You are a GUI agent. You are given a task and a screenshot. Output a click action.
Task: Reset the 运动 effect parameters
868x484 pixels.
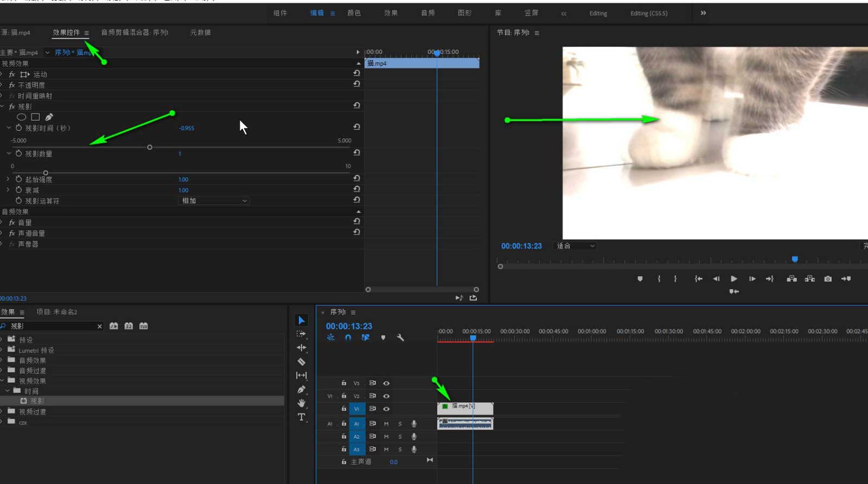[x=356, y=73]
